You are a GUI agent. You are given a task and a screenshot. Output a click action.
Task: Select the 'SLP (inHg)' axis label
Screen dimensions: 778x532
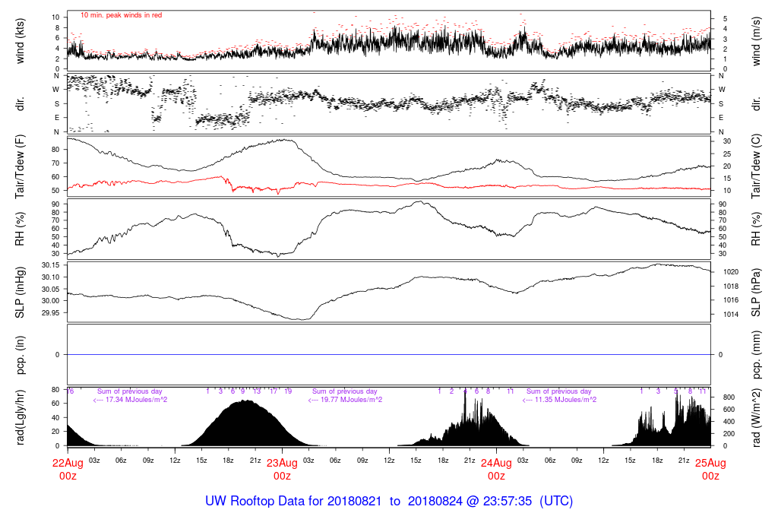coord(20,293)
